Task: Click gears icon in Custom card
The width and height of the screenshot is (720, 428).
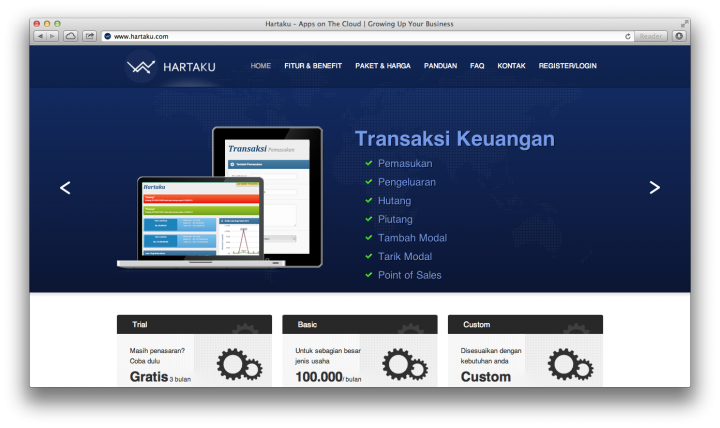Action: pos(570,364)
